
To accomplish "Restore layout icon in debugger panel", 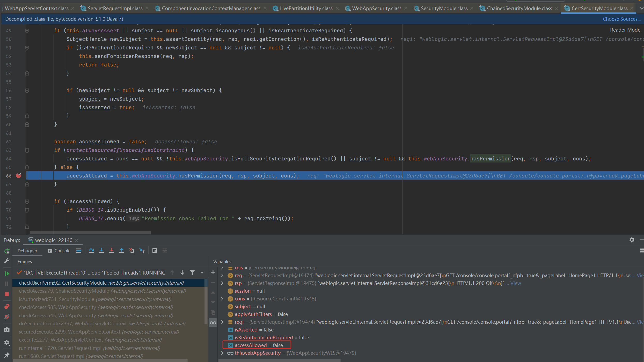I will [x=642, y=250].
